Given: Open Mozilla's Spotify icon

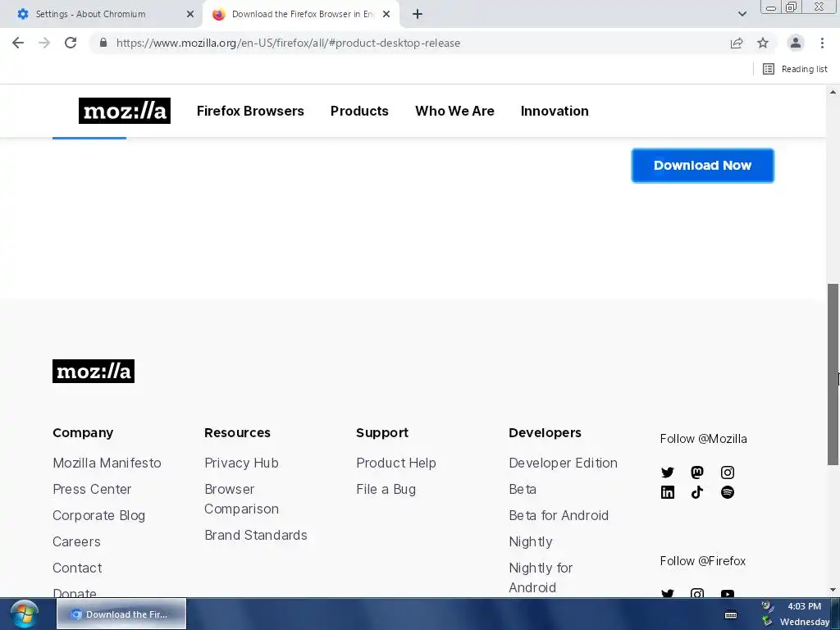Looking at the screenshot, I should tap(727, 492).
